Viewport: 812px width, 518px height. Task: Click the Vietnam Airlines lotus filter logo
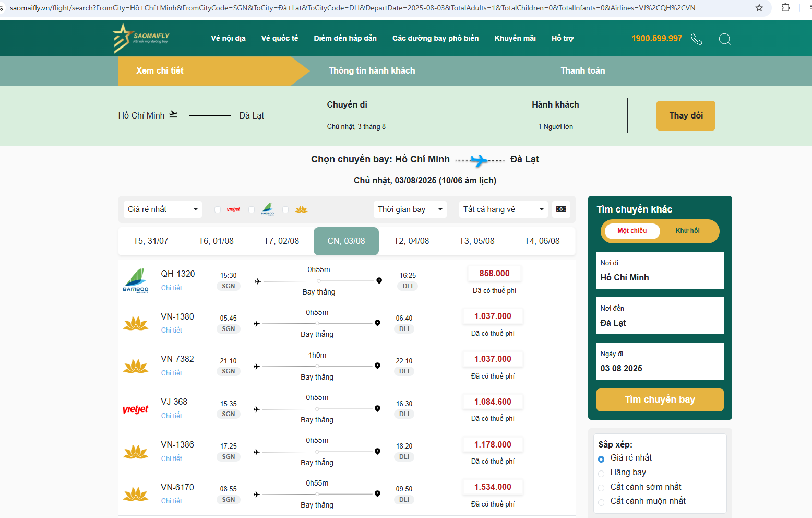point(302,209)
